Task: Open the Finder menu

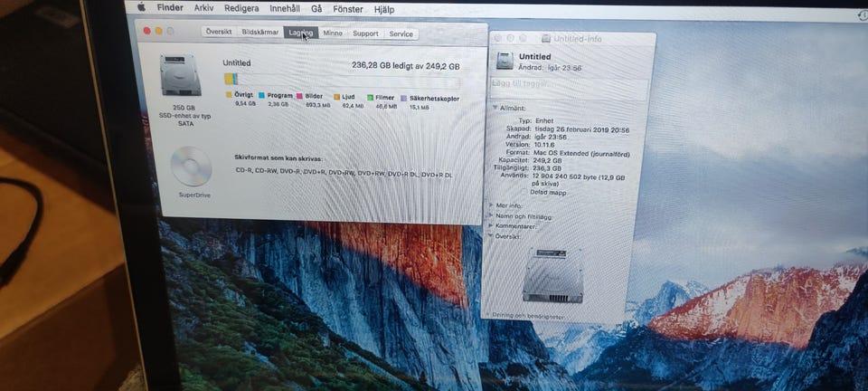Action: click(x=170, y=8)
